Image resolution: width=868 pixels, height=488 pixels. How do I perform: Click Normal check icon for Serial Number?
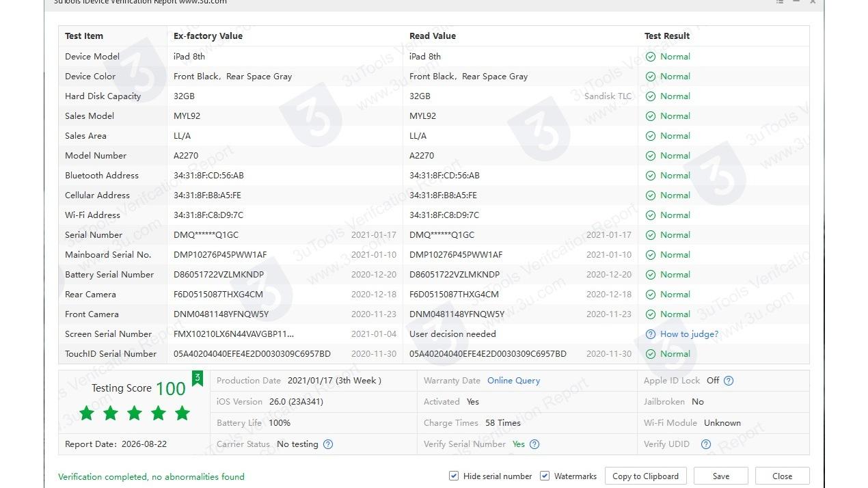(x=651, y=235)
